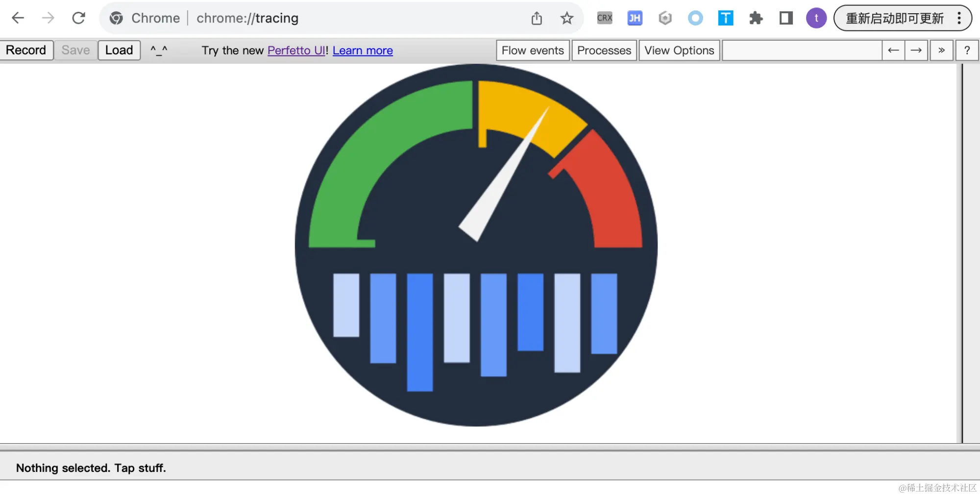Open Chrome's three-dot menu
The height and width of the screenshot is (496, 980).
(x=959, y=18)
